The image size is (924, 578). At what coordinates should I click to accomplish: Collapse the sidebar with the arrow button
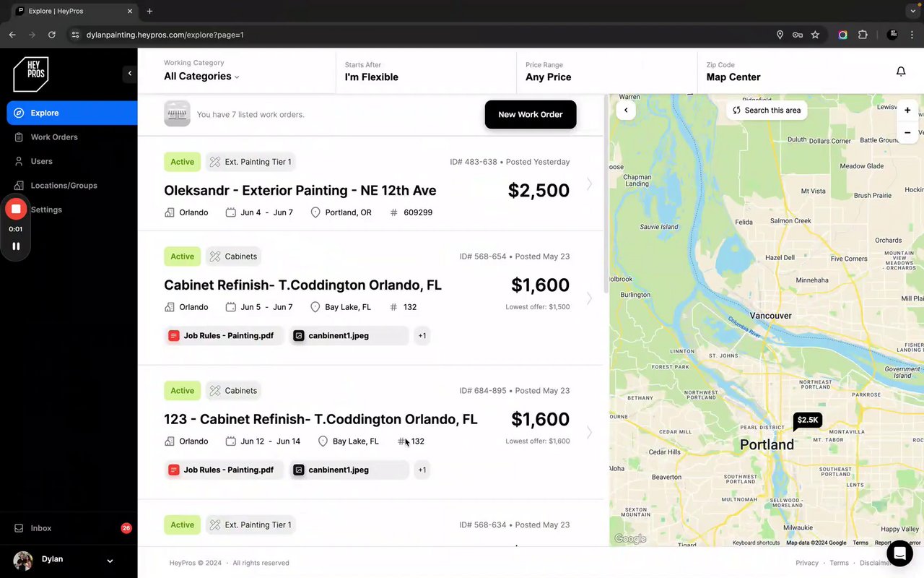[129, 73]
